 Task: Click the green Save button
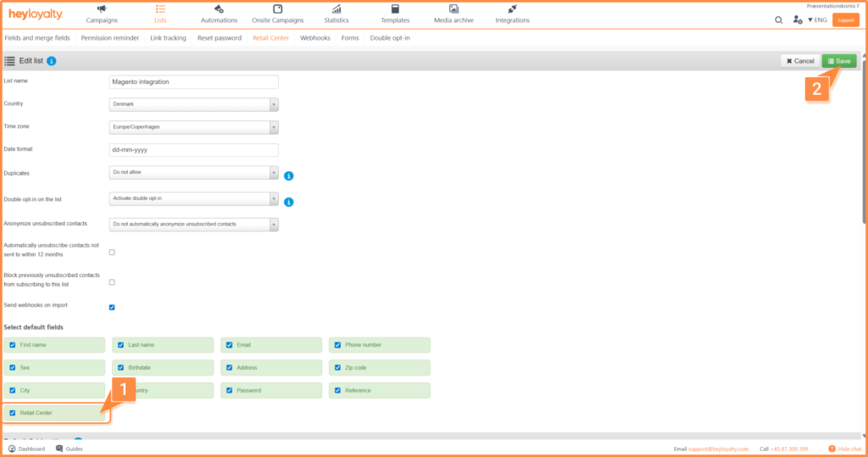838,61
